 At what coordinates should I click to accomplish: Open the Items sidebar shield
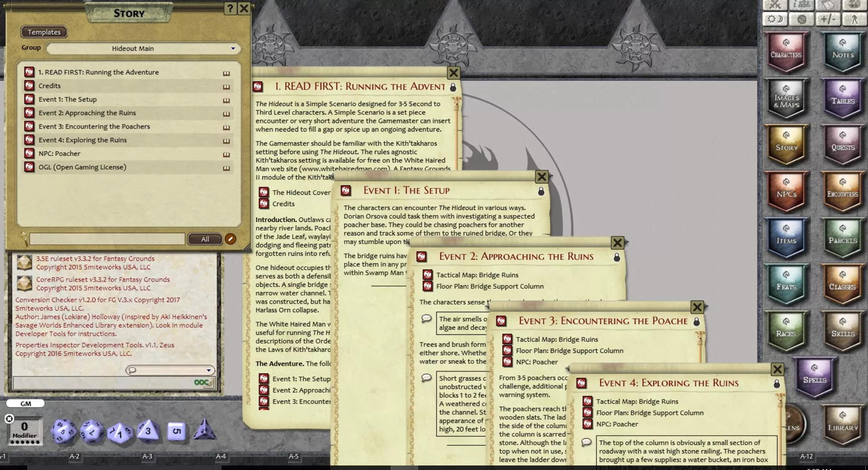[786, 239]
